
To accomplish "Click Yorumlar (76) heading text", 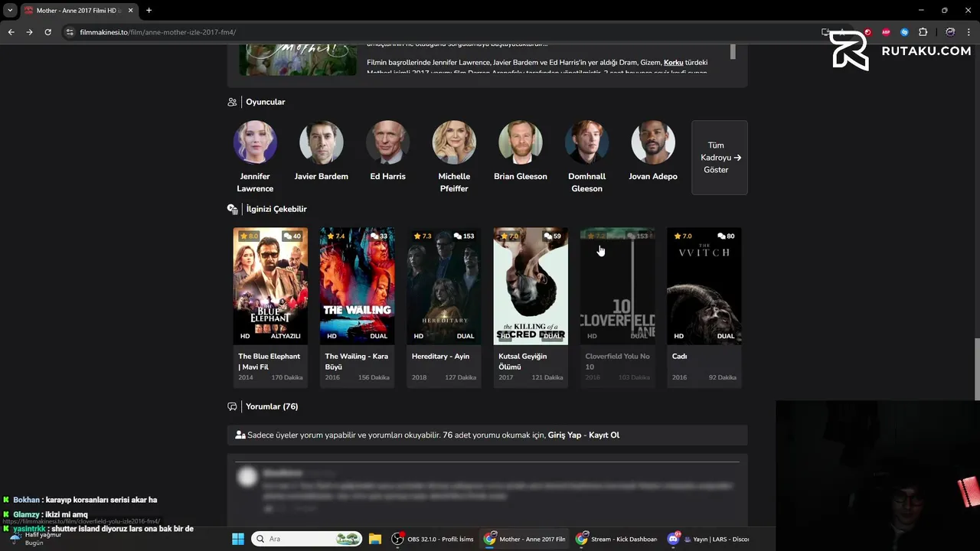I will tap(272, 406).
